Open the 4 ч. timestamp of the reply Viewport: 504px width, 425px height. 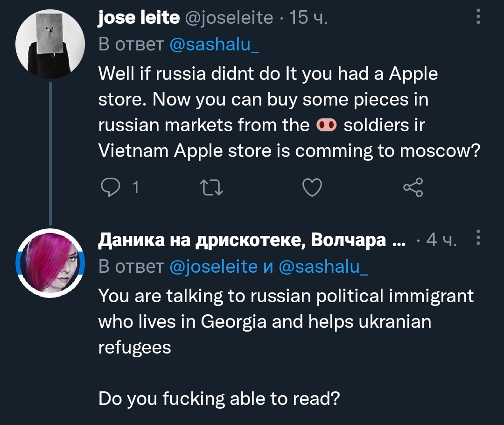pos(442,240)
